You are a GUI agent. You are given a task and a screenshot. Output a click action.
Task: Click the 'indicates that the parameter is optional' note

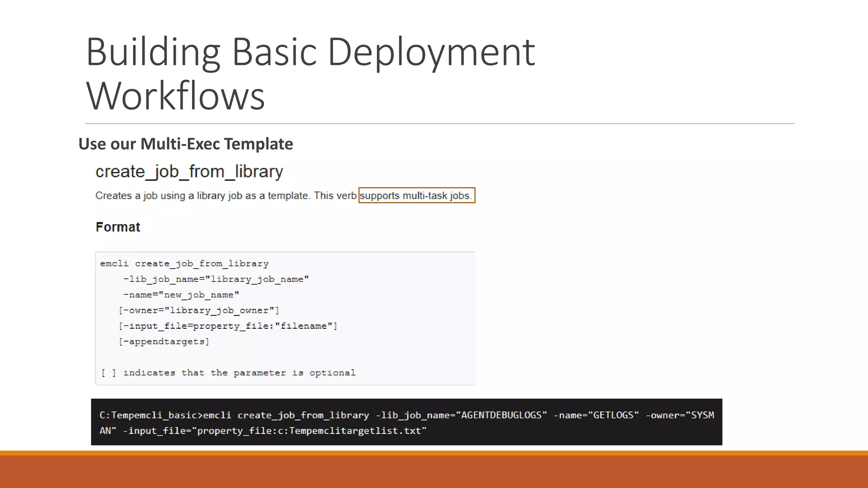(x=239, y=373)
